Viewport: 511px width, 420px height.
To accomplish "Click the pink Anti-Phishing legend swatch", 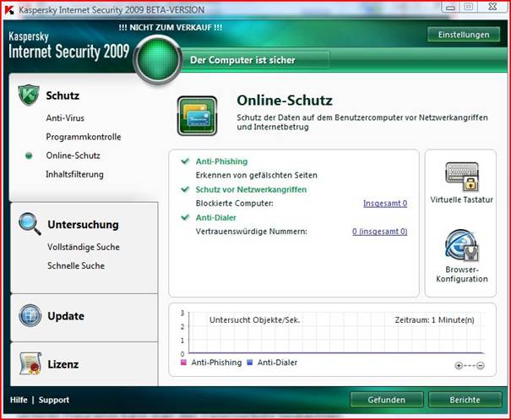I will tap(184, 363).
